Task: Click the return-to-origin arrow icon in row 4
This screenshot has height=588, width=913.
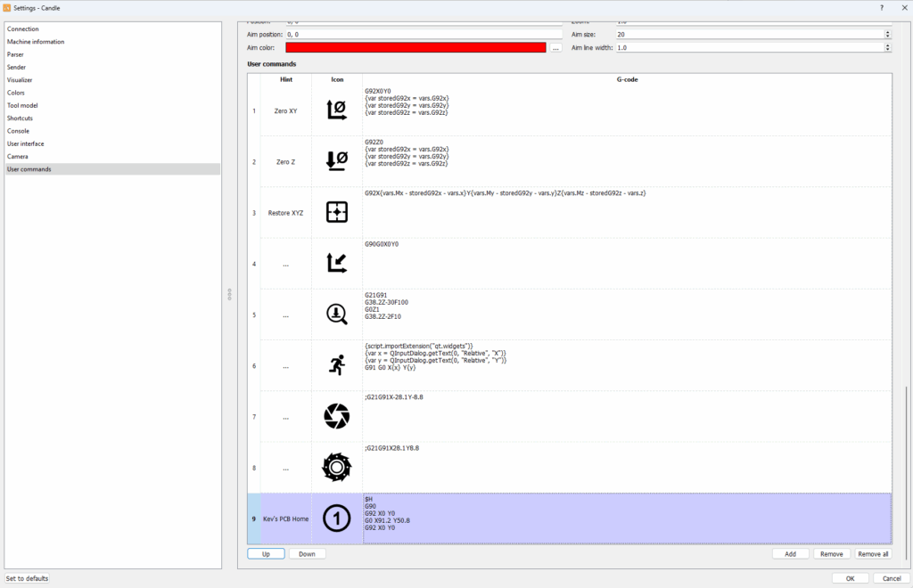Action: (337, 263)
